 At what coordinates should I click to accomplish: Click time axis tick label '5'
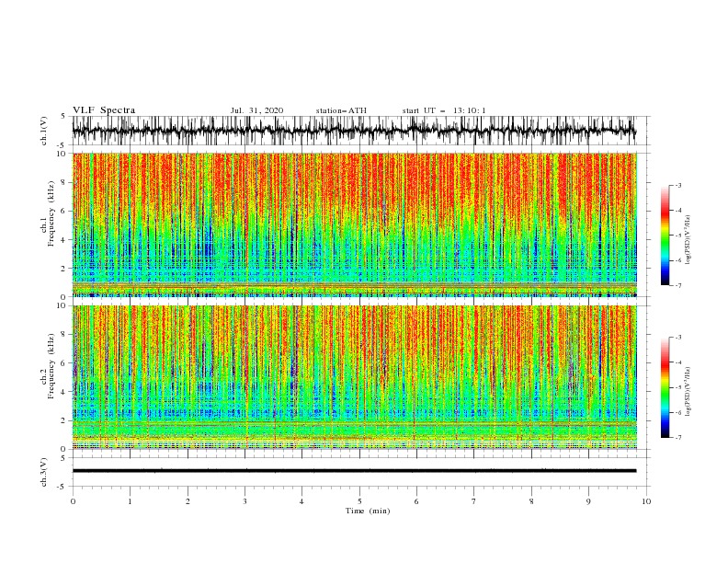pyautogui.click(x=359, y=501)
